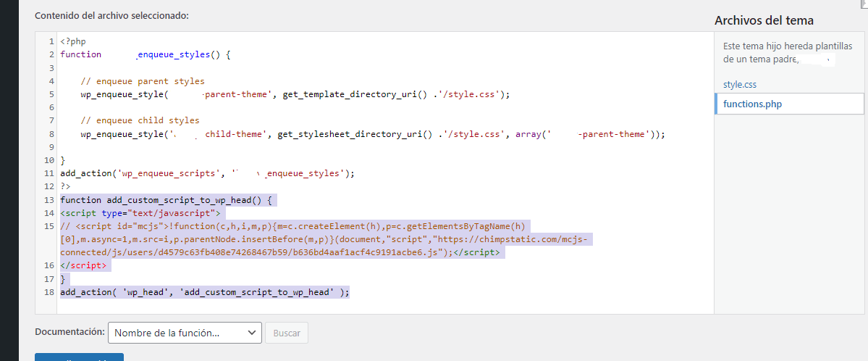This screenshot has width=868, height=361.
Task: Click the blue update file button
Action: pos(79,357)
